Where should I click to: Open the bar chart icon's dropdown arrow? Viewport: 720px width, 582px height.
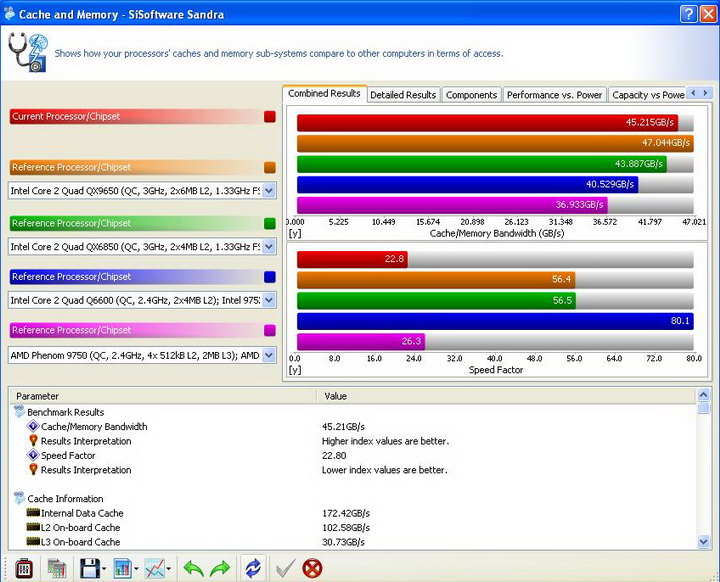click(x=136, y=569)
